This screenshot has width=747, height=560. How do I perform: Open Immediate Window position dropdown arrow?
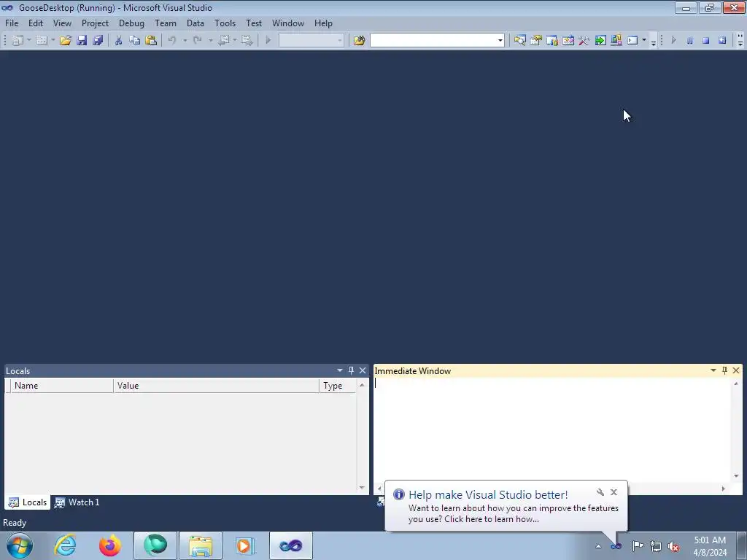click(x=713, y=370)
